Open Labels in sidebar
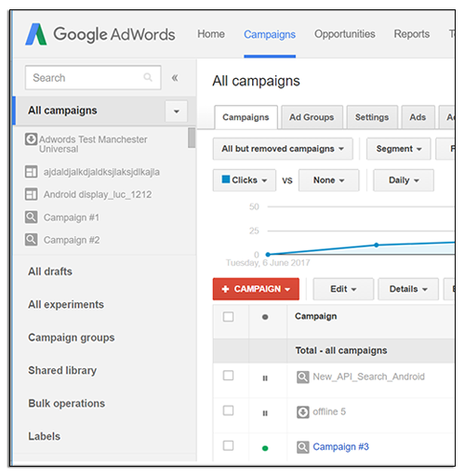Image resolution: width=465 pixels, height=476 pixels. coord(45,436)
